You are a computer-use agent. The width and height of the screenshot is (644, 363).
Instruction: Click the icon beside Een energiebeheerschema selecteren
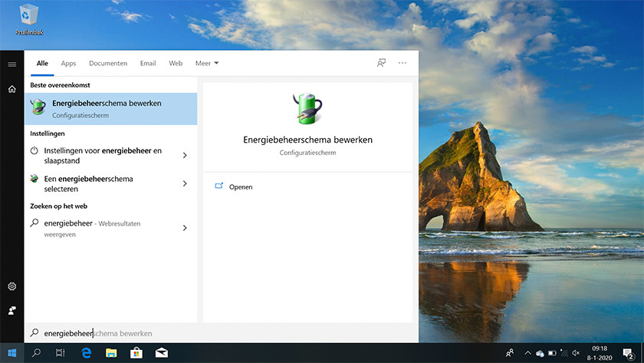(x=34, y=179)
